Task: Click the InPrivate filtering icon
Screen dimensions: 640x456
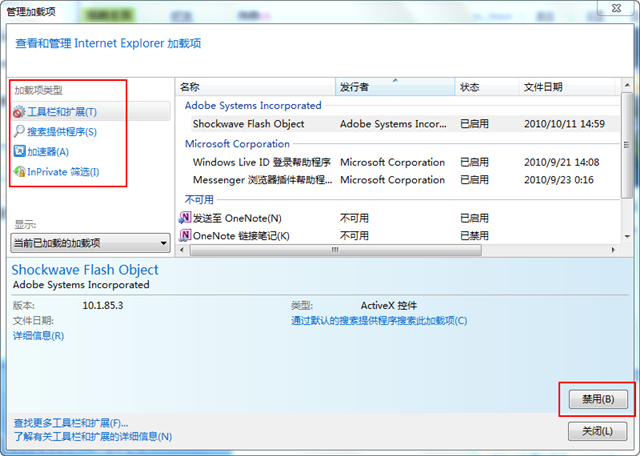Action: click(19, 171)
